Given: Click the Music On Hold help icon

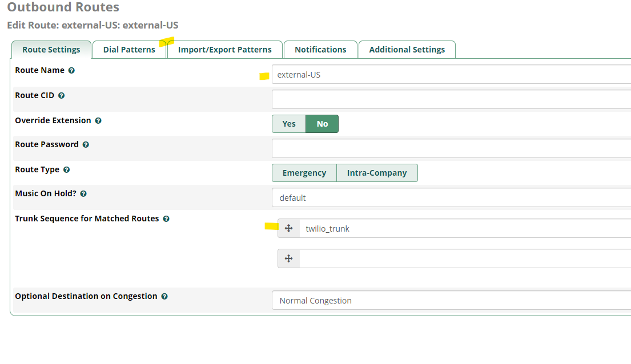Looking at the screenshot, I should pyautogui.click(x=83, y=193).
